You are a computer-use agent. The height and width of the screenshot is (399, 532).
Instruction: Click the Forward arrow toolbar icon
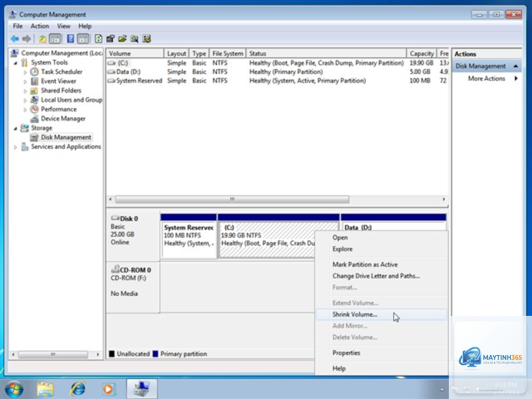click(x=27, y=39)
